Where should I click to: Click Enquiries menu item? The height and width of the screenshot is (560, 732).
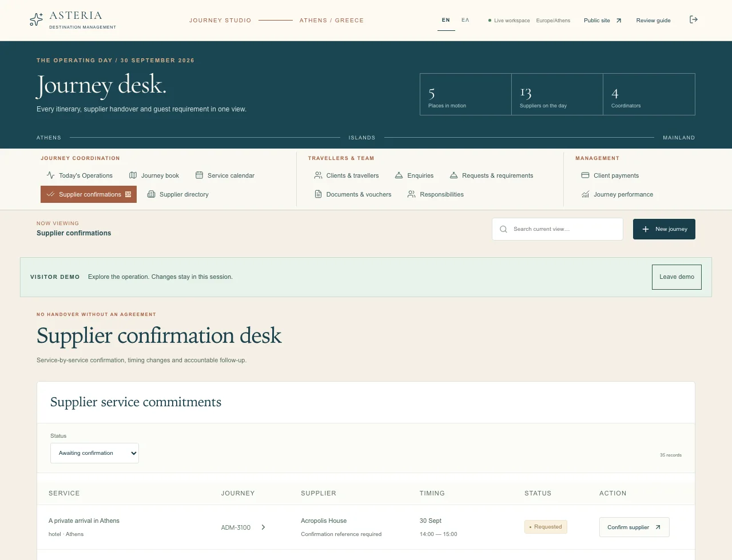click(x=414, y=175)
